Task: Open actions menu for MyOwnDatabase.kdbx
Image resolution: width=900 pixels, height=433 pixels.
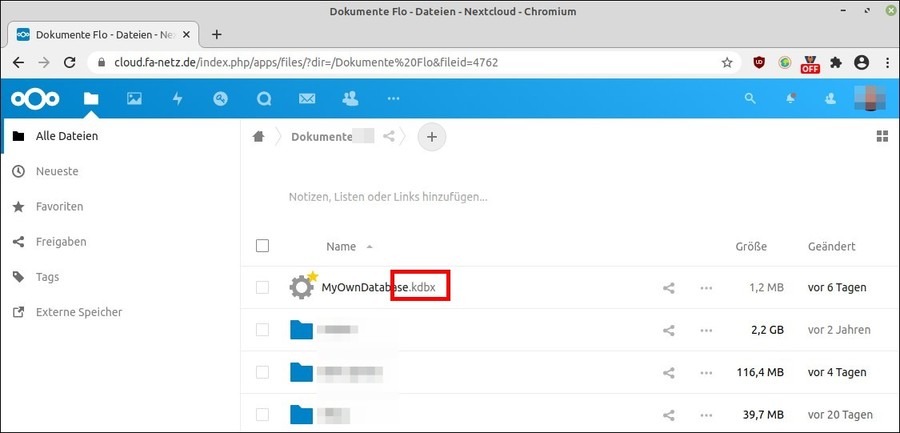Action: (707, 288)
